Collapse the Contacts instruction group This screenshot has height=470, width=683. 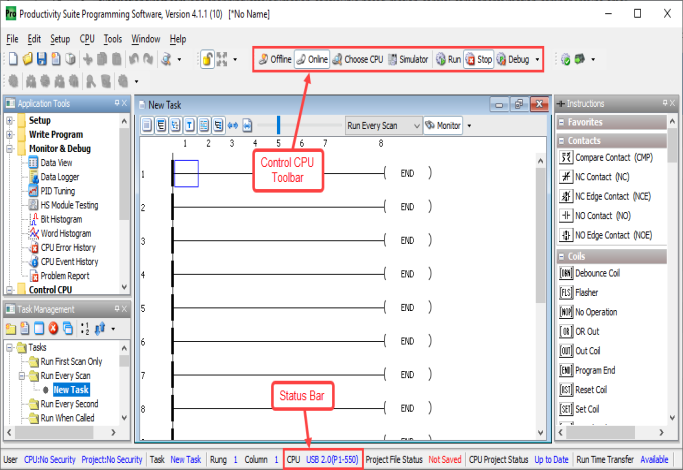pyautogui.click(x=562, y=140)
